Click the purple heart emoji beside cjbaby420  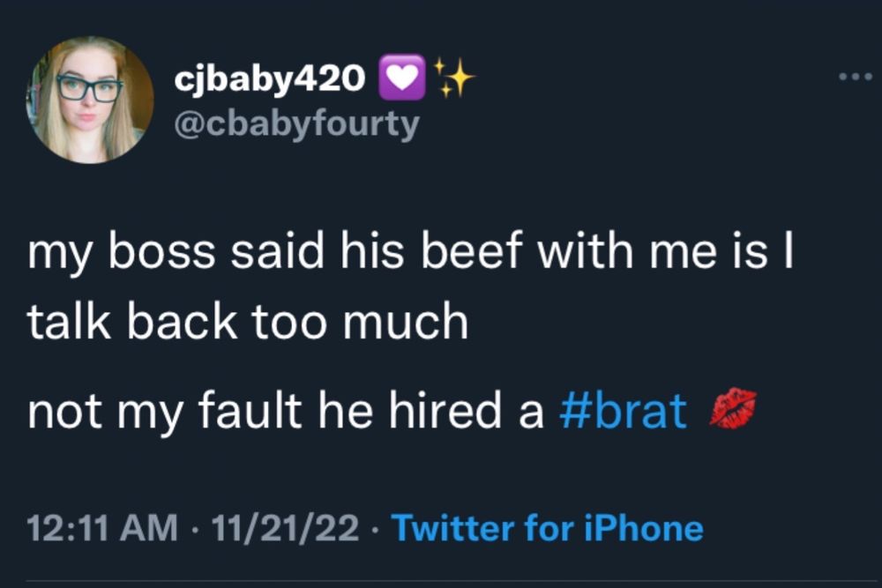(402, 78)
